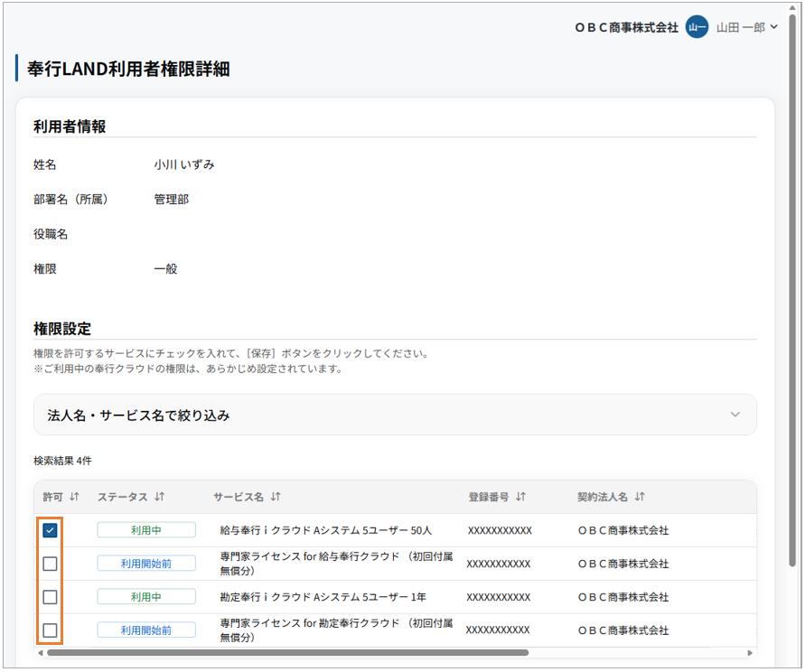Sort table by サービス名 column icon

pos(276,497)
